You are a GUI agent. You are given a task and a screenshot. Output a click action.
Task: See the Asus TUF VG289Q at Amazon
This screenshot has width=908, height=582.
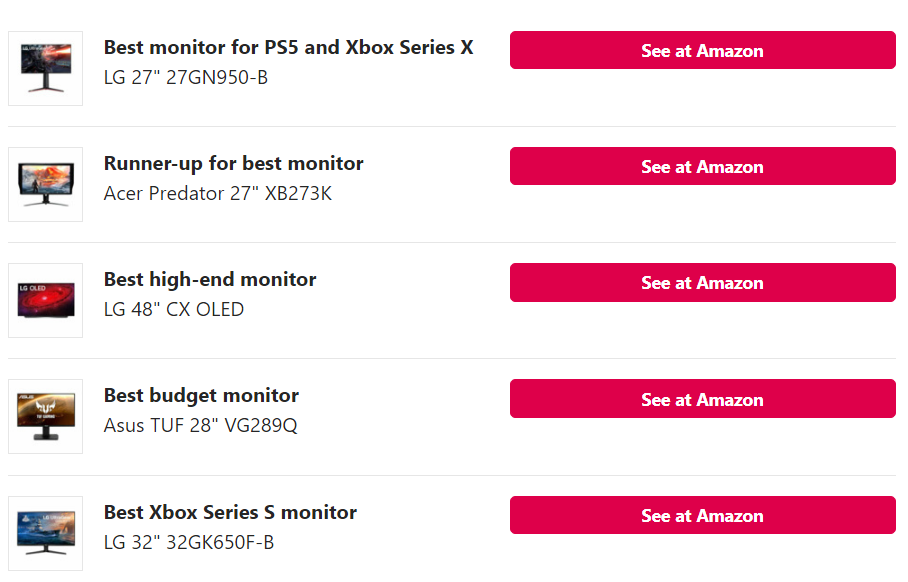pyautogui.click(x=702, y=399)
